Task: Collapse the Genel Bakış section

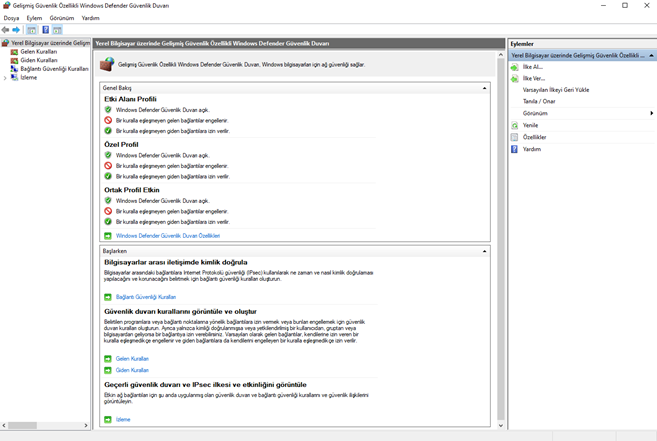Action: click(484, 88)
